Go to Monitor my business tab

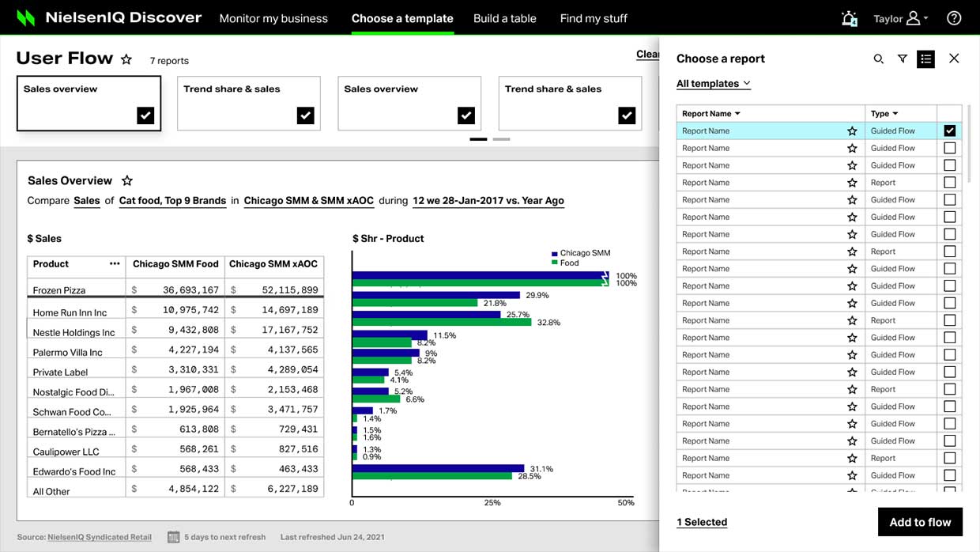tap(273, 18)
